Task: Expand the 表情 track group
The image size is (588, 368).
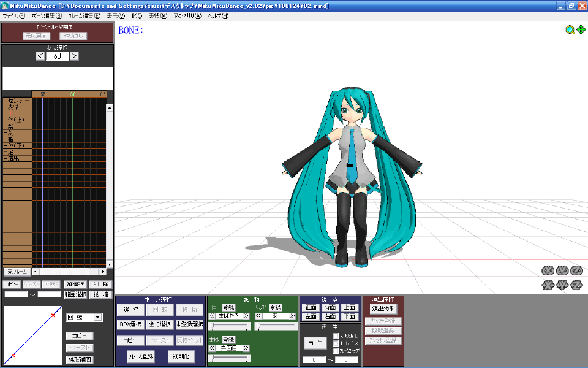Action: click(6, 107)
